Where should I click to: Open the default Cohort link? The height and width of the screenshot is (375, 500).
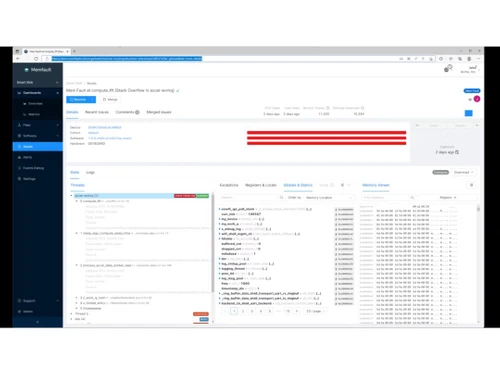[x=93, y=133]
